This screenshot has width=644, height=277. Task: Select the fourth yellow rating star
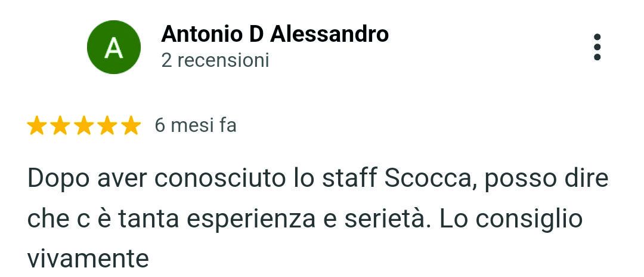107,125
